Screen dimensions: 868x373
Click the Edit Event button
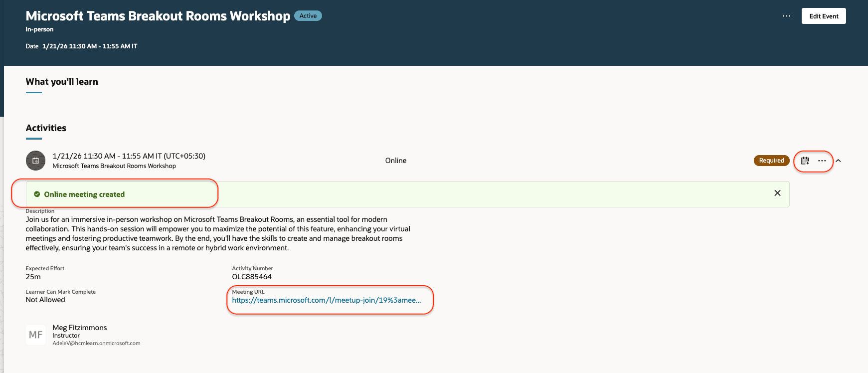pos(824,16)
